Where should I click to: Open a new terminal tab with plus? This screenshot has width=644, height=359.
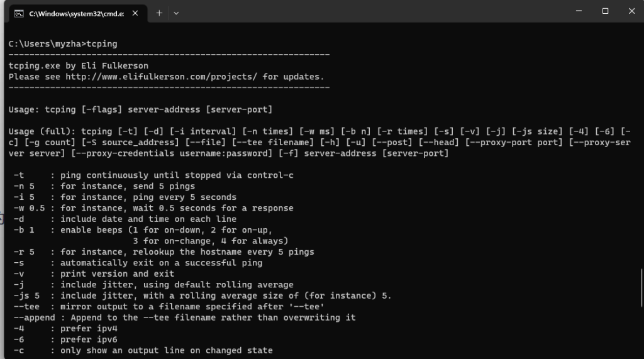coord(159,13)
